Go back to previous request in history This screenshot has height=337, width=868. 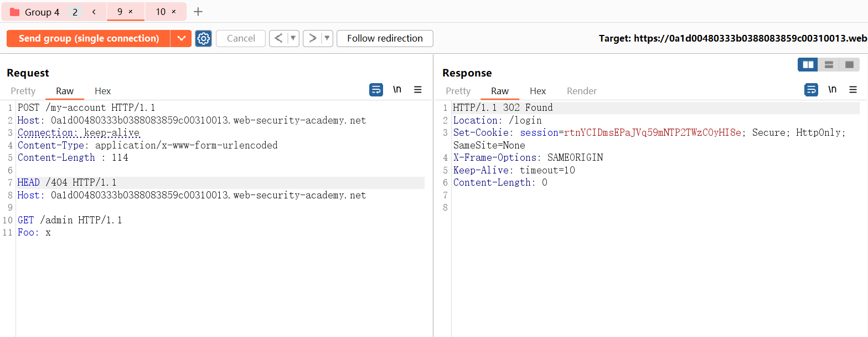click(278, 38)
